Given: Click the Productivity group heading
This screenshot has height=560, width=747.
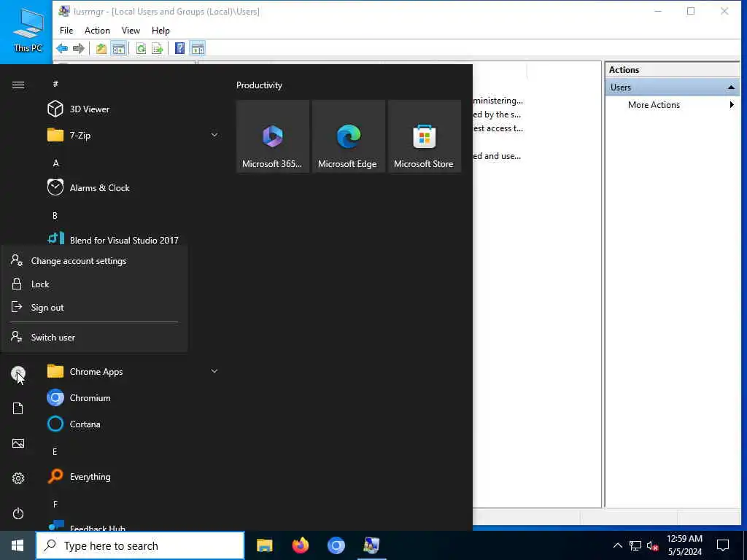Looking at the screenshot, I should click(x=259, y=85).
